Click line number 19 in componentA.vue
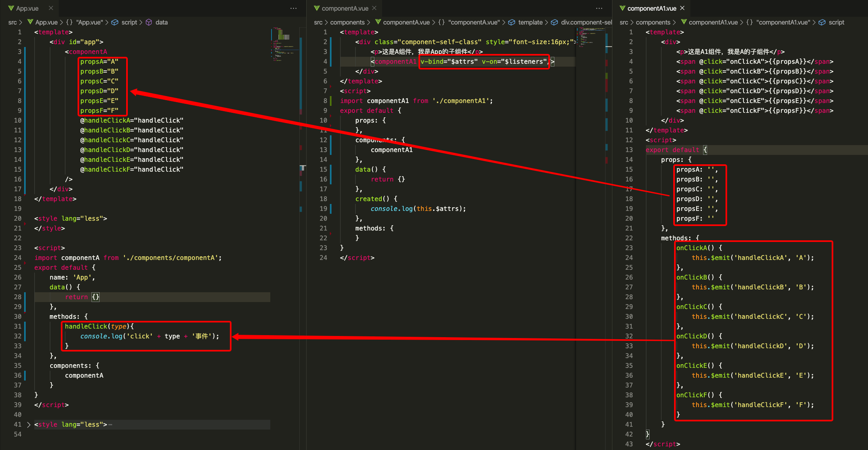 pyautogui.click(x=323, y=208)
